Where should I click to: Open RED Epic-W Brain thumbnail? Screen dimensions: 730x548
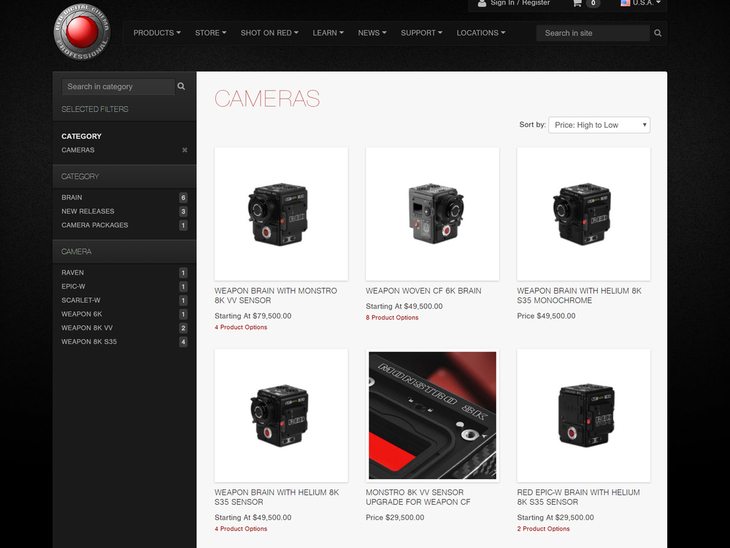click(584, 416)
